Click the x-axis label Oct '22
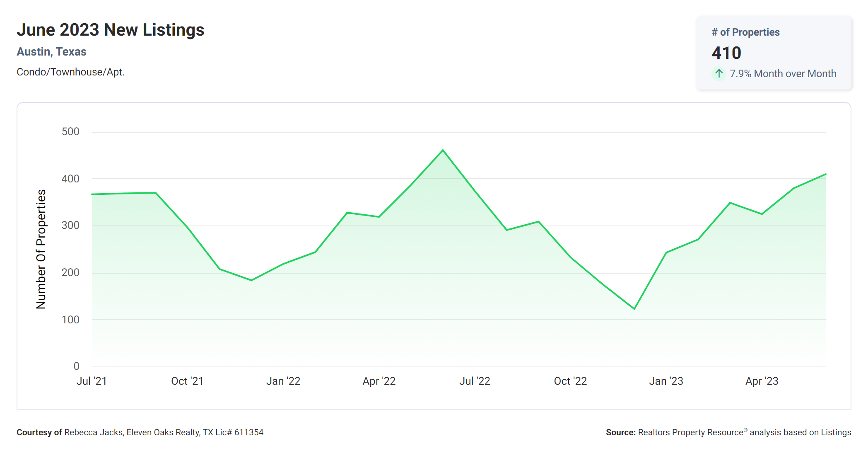Viewport: 868px width, 456px height. [x=570, y=381]
